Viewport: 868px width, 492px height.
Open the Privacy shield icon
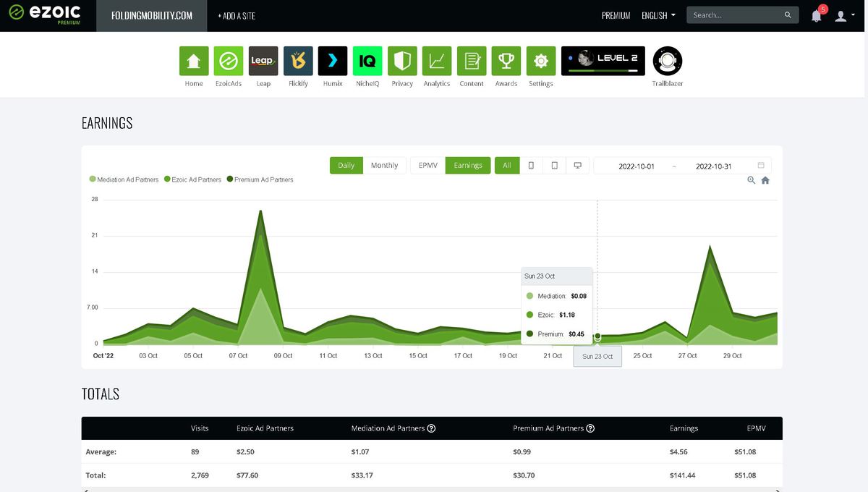(402, 61)
